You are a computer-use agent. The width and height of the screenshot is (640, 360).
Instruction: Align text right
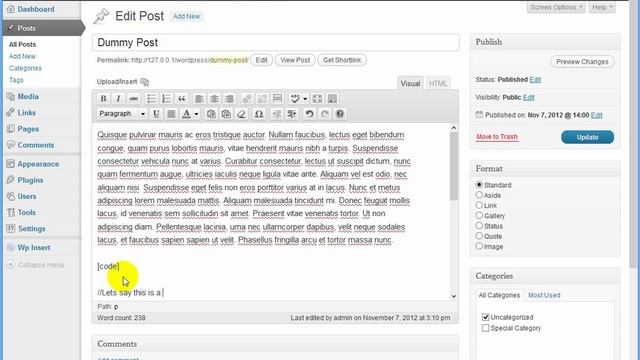[229, 98]
